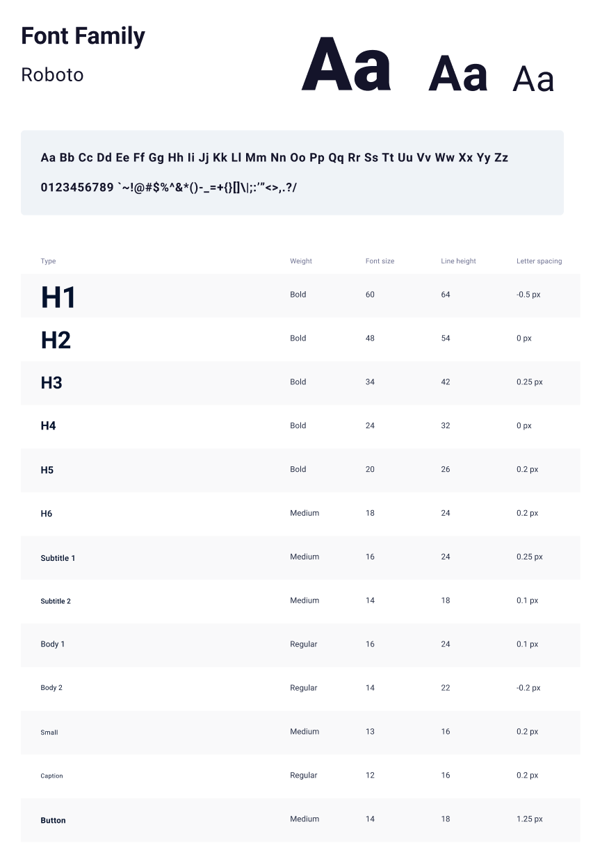
Task: Select the H3 type sample
Action: [51, 383]
